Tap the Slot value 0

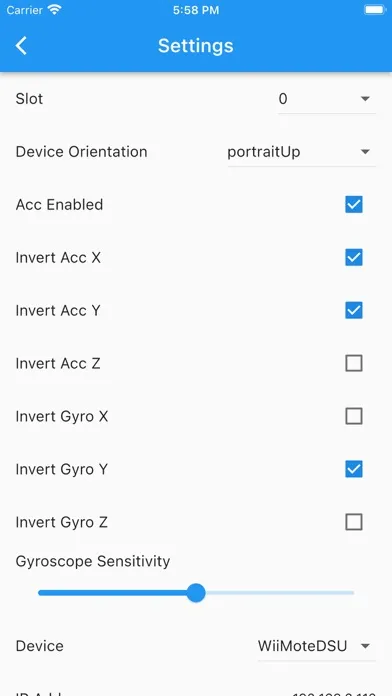(x=283, y=99)
